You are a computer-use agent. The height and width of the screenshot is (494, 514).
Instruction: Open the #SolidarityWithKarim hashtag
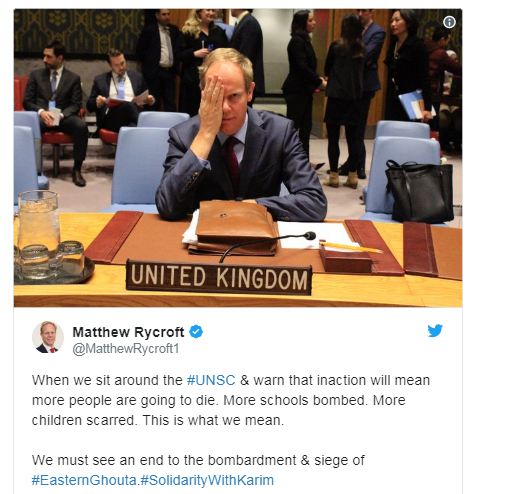click(207, 480)
